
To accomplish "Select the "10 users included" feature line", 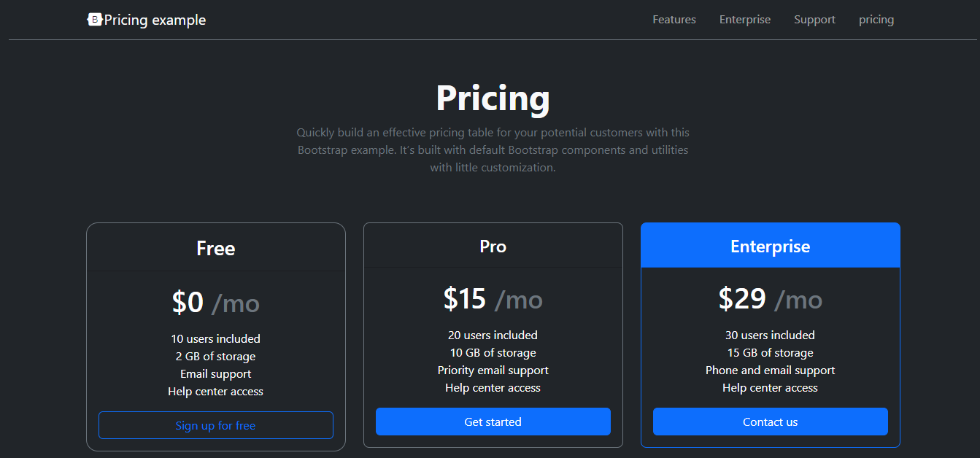I will pyautogui.click(x=216, y=338).
